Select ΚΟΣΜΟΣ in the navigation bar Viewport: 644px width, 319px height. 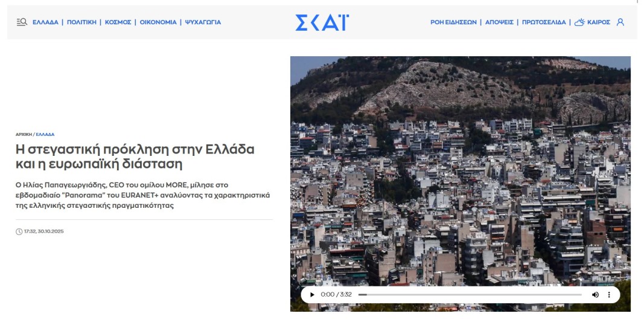pos(118,22)
